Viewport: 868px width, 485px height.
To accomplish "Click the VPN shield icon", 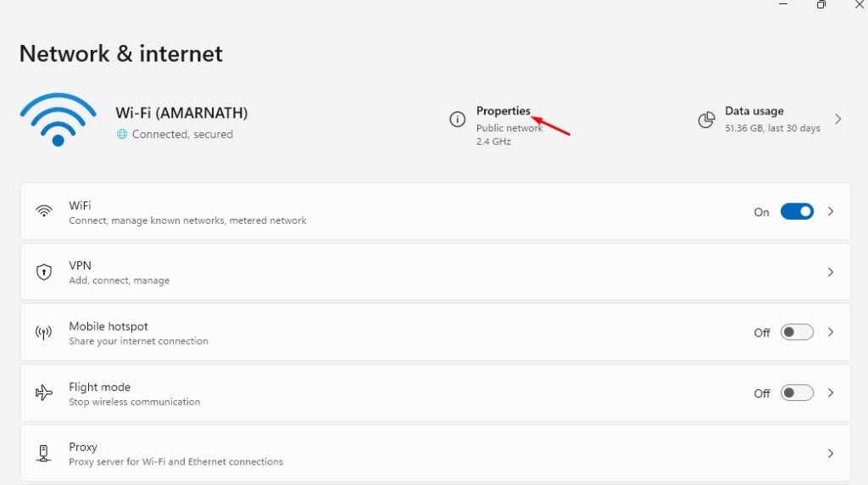I will [x=44, y=272].
